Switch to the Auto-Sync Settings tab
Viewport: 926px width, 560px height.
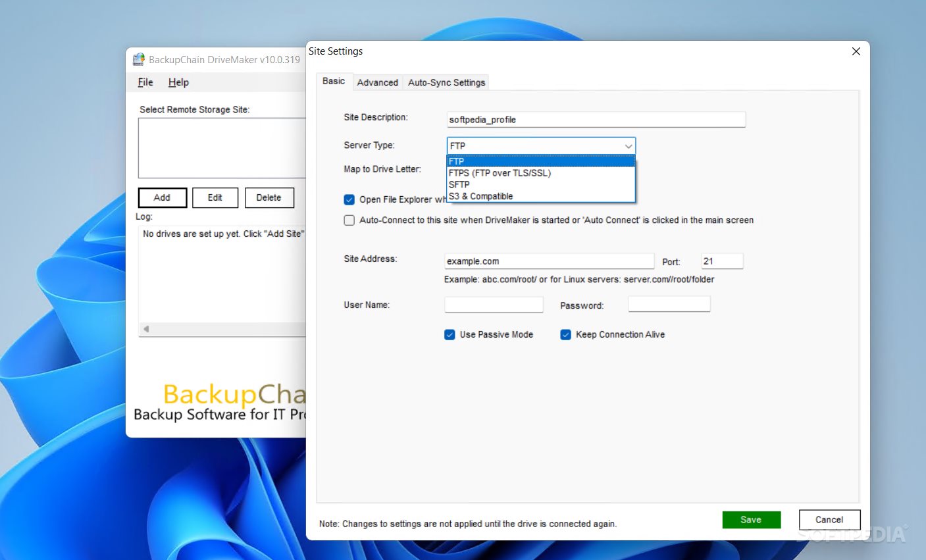tap(446, 82)
